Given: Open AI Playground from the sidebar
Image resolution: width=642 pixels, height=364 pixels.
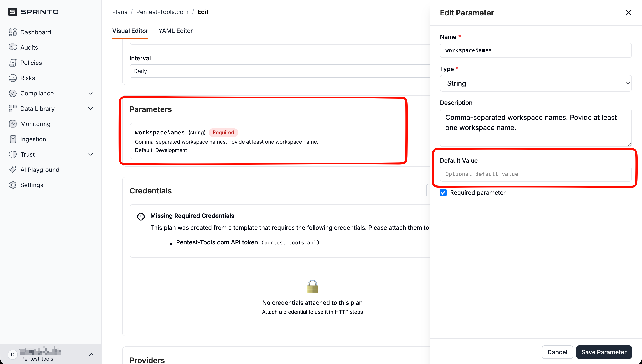Looking at the screenshot, I should pos(40,169).
